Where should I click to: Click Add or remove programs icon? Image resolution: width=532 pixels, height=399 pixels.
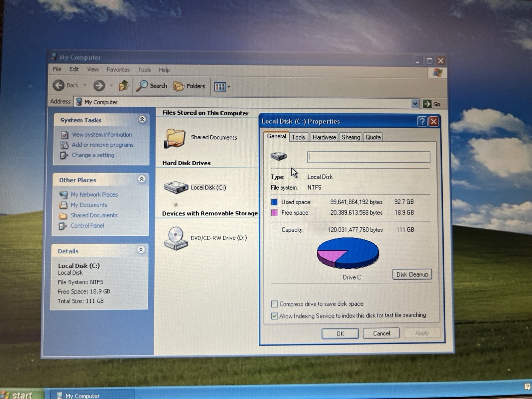[64, 145]
